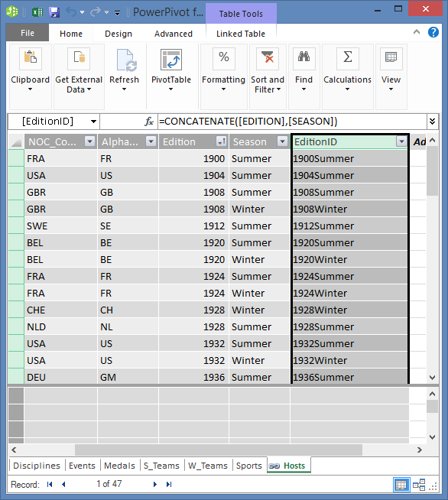448x500 pixels.
Task: Click the PowerPivot app icon in title bar
Action: [x=12, y=11]
